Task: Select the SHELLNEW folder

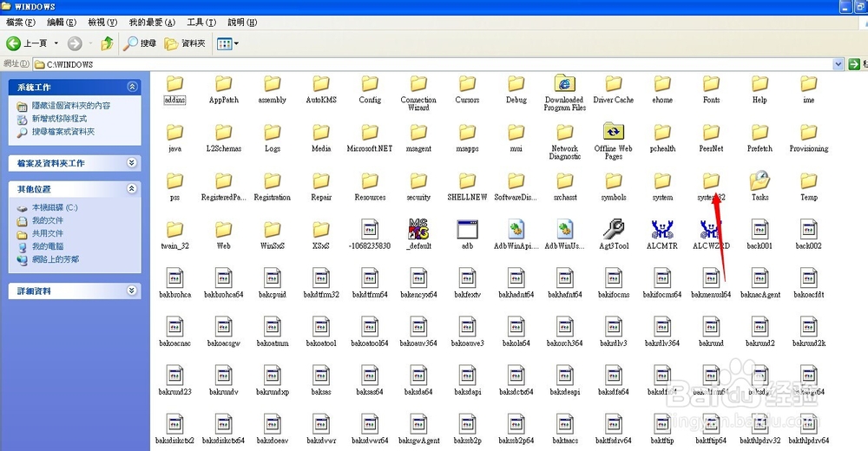Action: click(x=467, y=186)
